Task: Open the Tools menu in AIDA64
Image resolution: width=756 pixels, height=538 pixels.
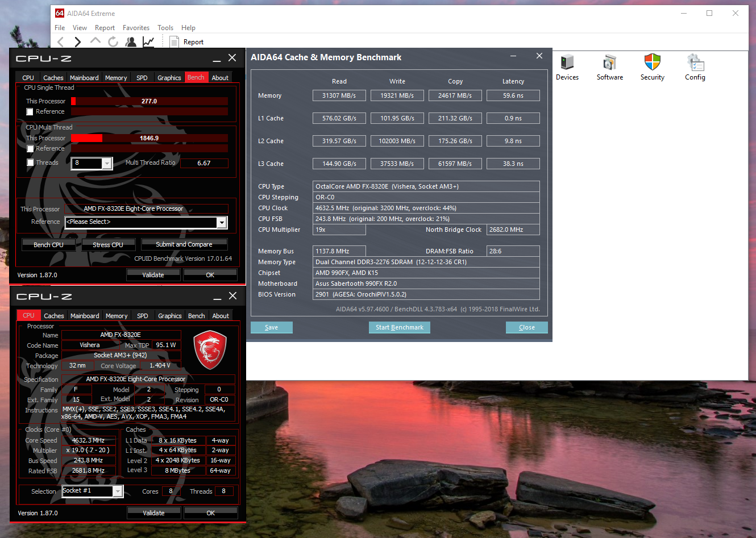Action: coord(165,28)
